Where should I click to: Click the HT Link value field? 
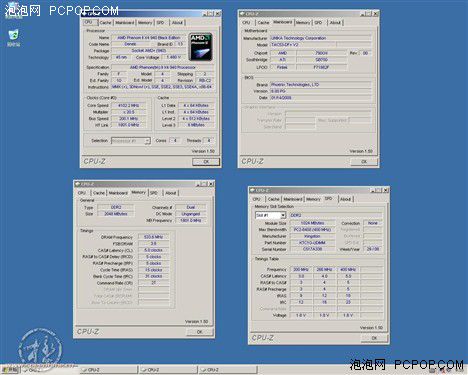tap(129, 125)
